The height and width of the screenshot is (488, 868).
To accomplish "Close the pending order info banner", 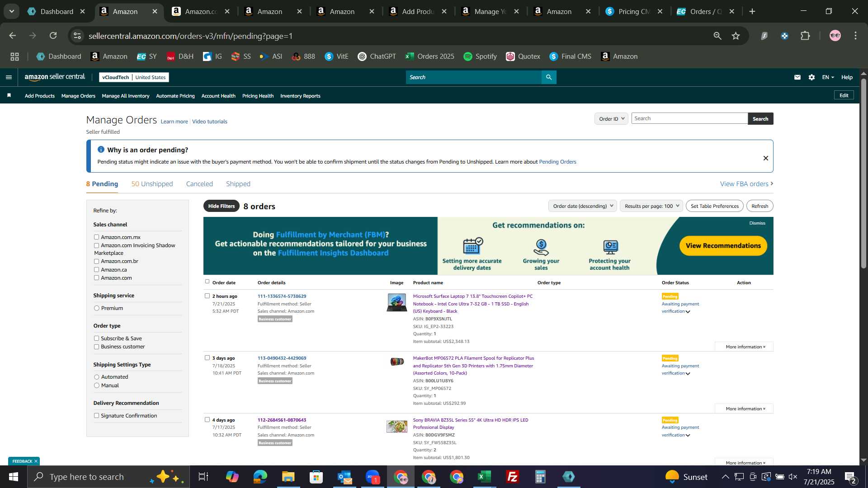I will pyautogui.click(x=766, y=158).
